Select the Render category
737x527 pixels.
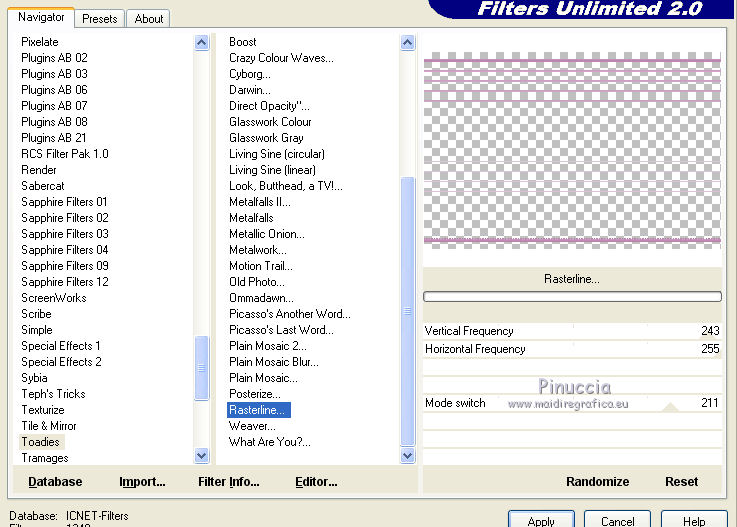pos(39,170)
